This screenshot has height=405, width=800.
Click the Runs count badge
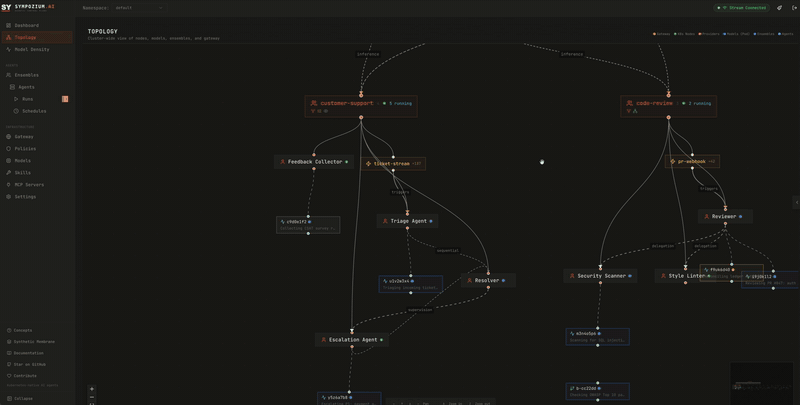pos(65,99)
